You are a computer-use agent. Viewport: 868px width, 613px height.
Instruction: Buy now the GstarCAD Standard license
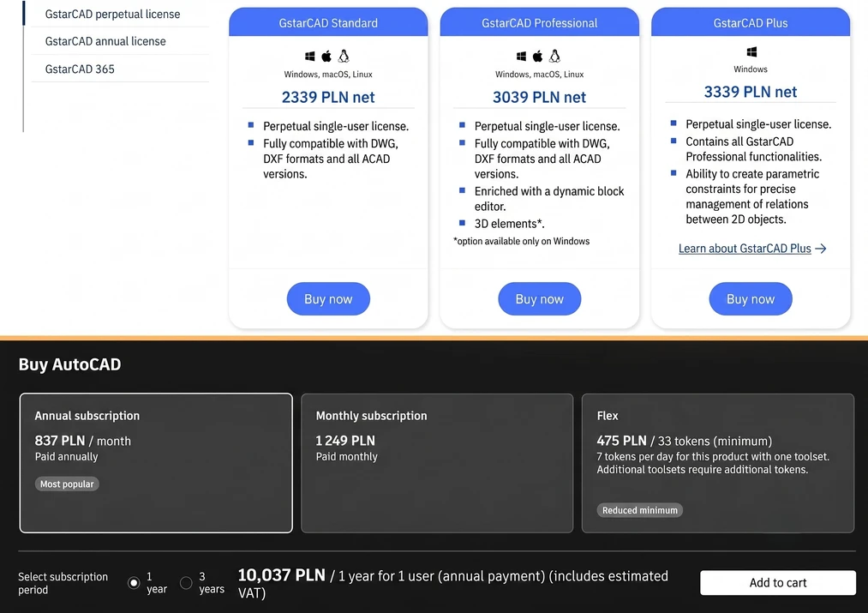328,299
